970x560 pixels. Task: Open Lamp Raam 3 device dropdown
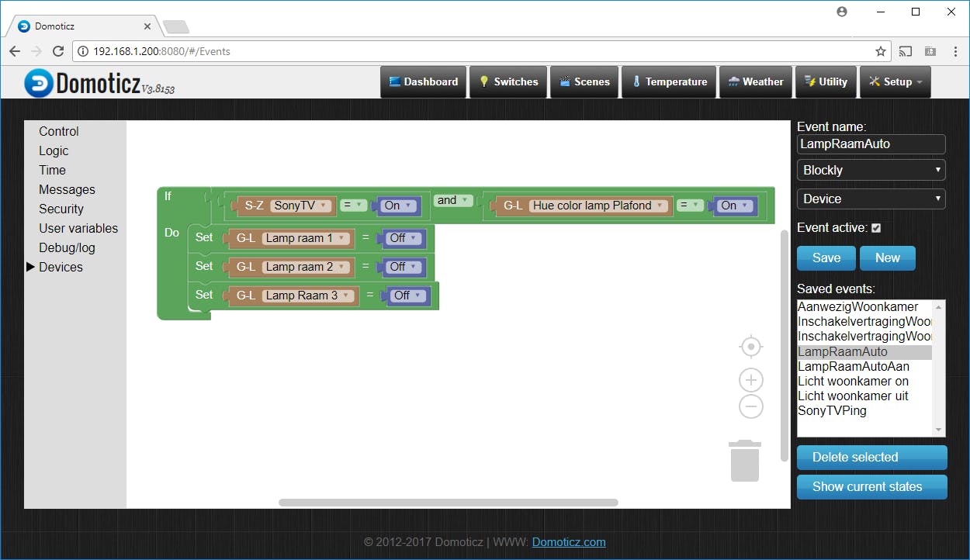point(309,296)
